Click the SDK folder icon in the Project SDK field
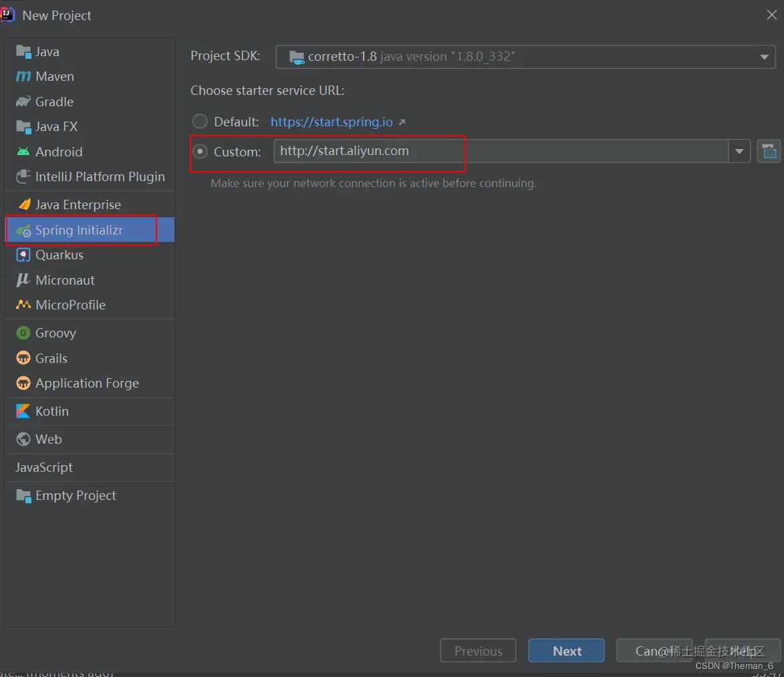784x677 pixels. pyautogui.click(x=297, y=57)
